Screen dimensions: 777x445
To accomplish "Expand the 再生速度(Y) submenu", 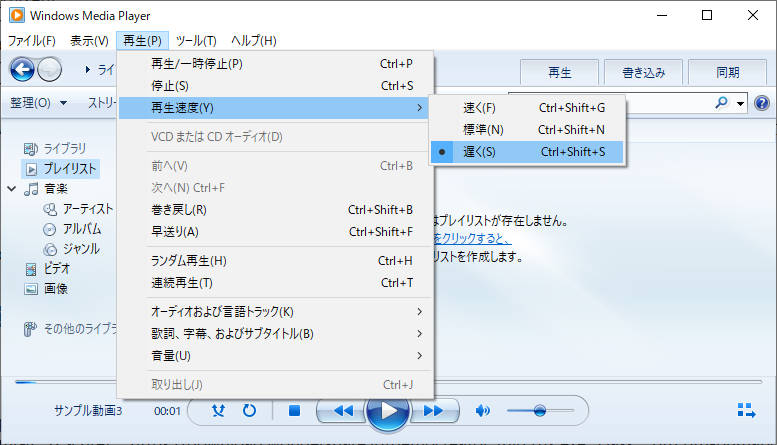I will (276, 108).
